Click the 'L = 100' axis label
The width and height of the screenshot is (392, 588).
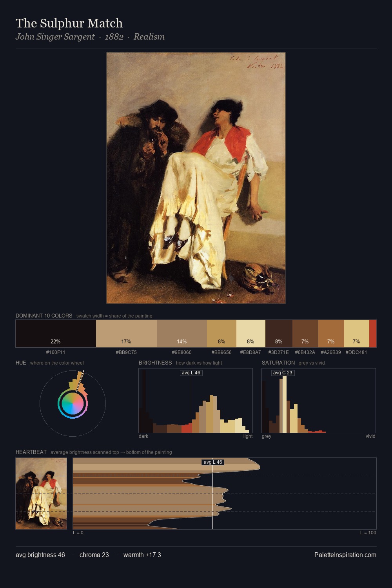[x=368, y=533]
